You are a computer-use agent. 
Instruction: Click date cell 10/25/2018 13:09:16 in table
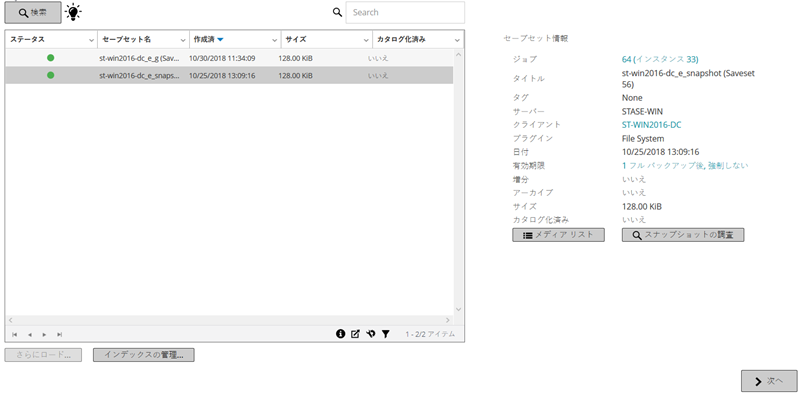[x=222, y=76]
